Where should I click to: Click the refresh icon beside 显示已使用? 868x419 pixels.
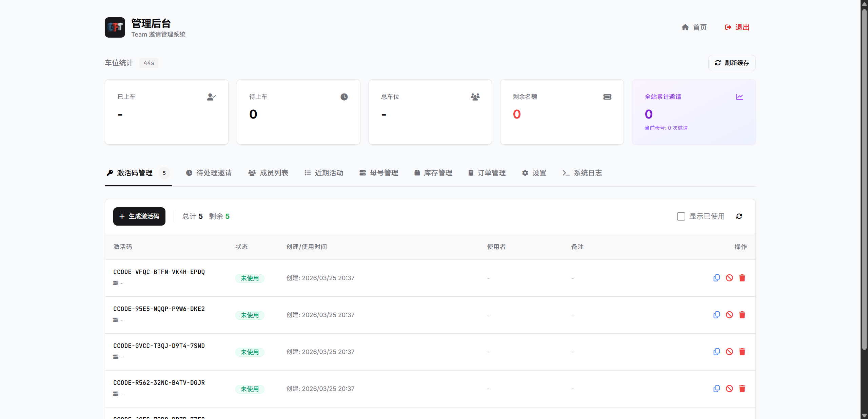pyautogui.click(x=739, y=216)
